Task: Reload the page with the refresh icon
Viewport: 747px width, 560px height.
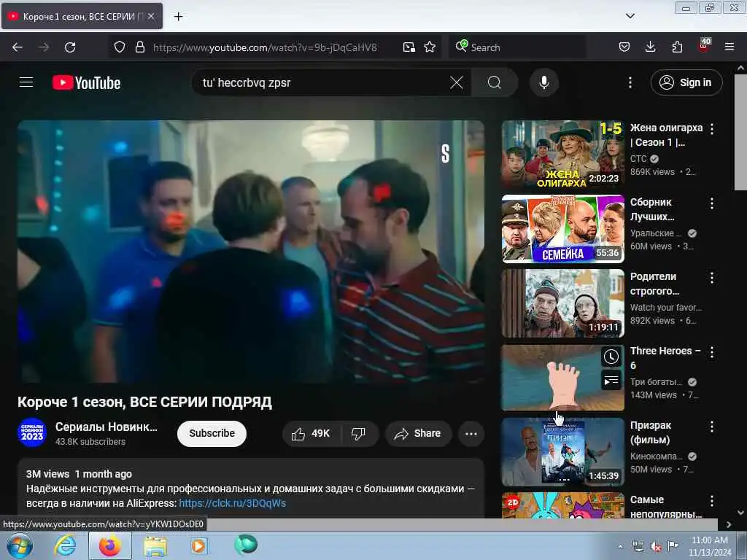Action: [x=70, y=47]
